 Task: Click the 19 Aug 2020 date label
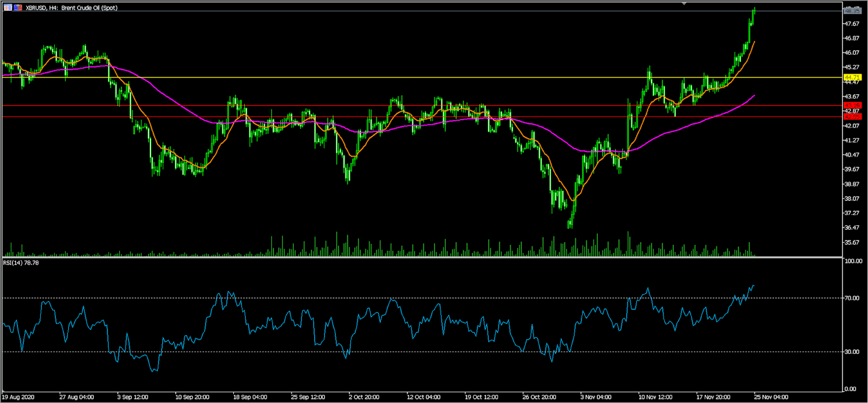point(18,397)
